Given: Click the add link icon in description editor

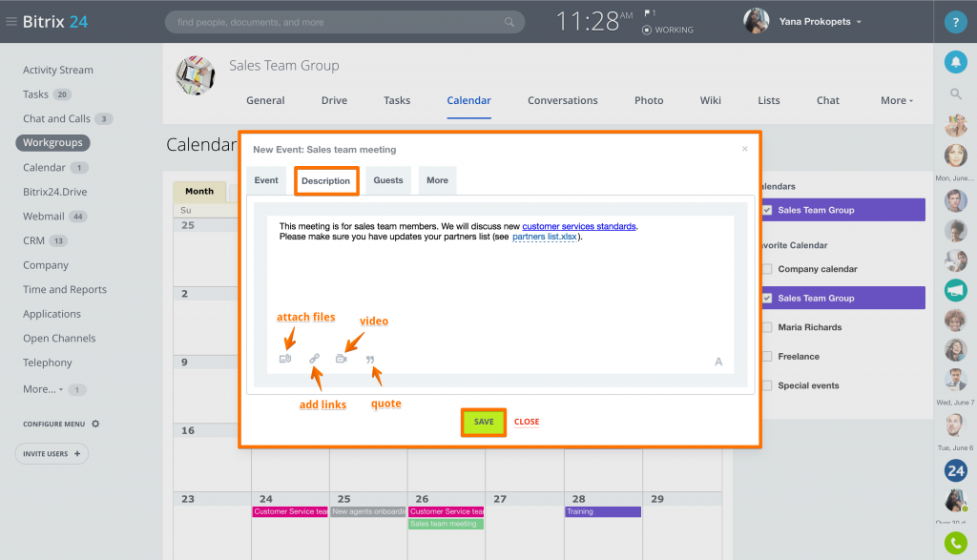Looking at the screenshot, I should tap(315, 358).
